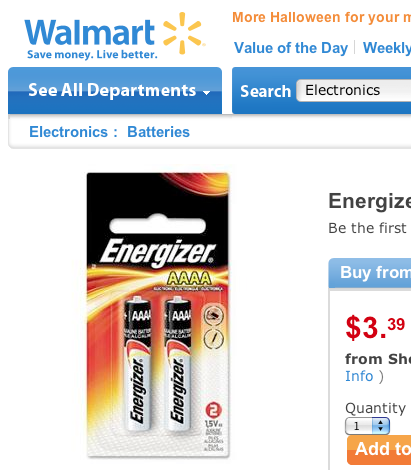Click the Search label in blue bar
411x470 pixels.
(x=265, y=91)
